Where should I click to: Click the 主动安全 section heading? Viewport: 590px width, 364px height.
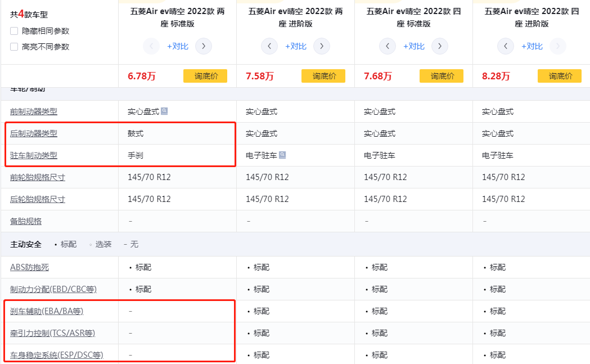[25, 244]
